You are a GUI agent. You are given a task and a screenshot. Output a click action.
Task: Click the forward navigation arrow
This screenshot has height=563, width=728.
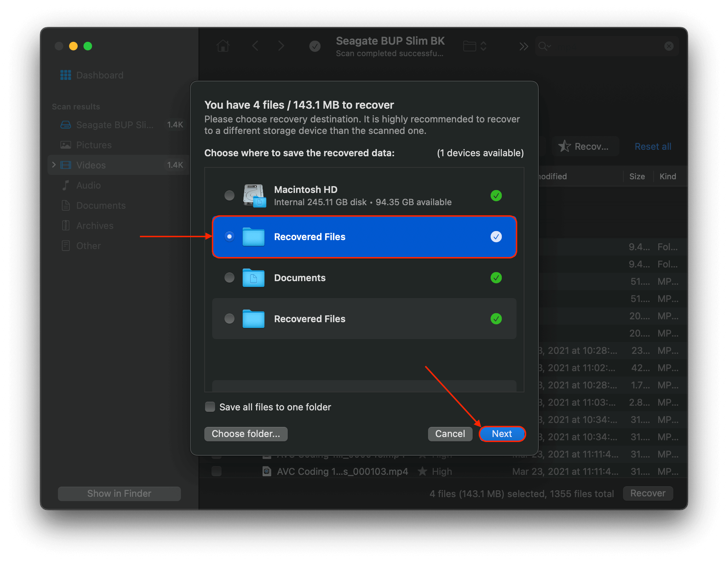pos(281,46)
